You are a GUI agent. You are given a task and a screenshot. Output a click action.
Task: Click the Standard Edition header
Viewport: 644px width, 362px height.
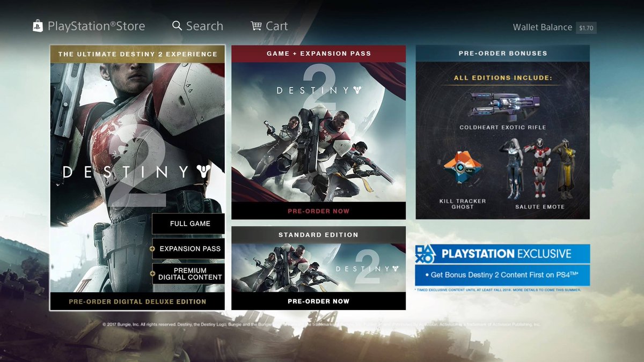click(318, 235)
